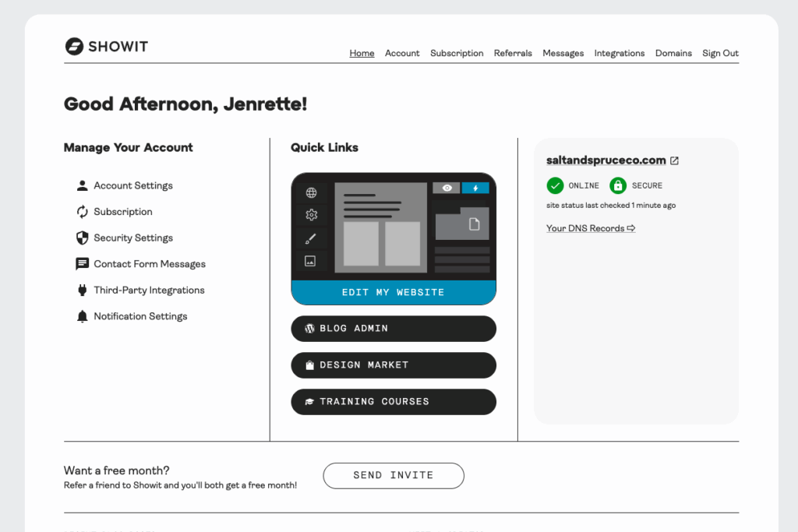This screenshot has width=798, height=532.
Task: Open the Messages nav item
Action: click(563, 54)
